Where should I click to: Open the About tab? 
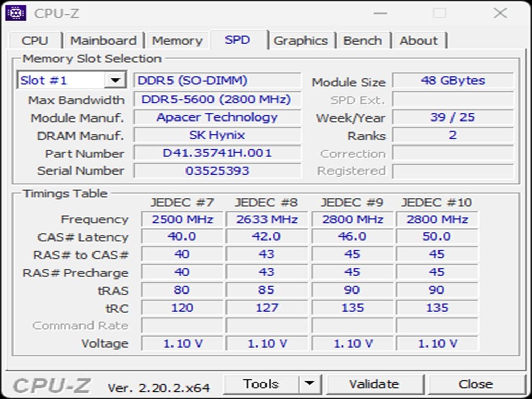click(x=419, y=41)
